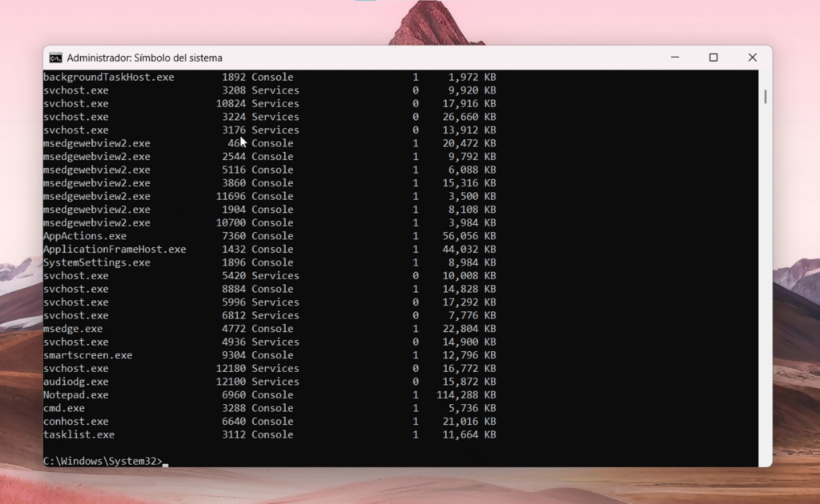Click the conhost.exe process entry
This screenshot has width=820, height=504.
pyautogui.click(x=76, y=421)
